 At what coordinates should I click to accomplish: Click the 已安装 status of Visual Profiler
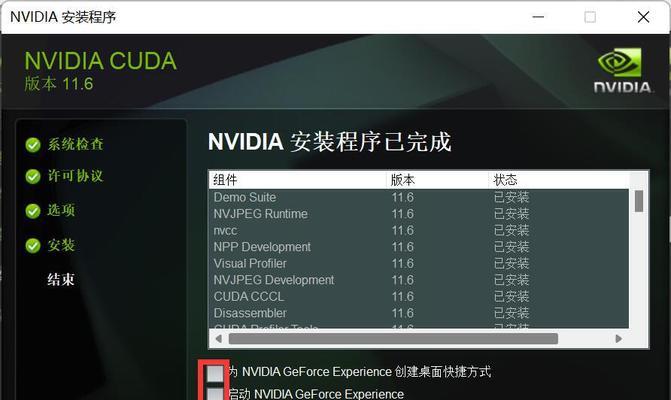(x=511, y=264)
